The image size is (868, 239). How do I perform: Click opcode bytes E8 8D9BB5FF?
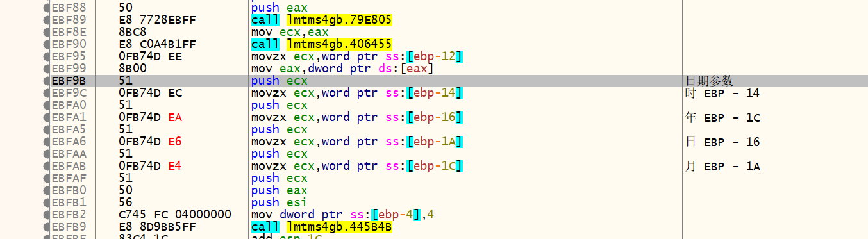tap(157, 227)
